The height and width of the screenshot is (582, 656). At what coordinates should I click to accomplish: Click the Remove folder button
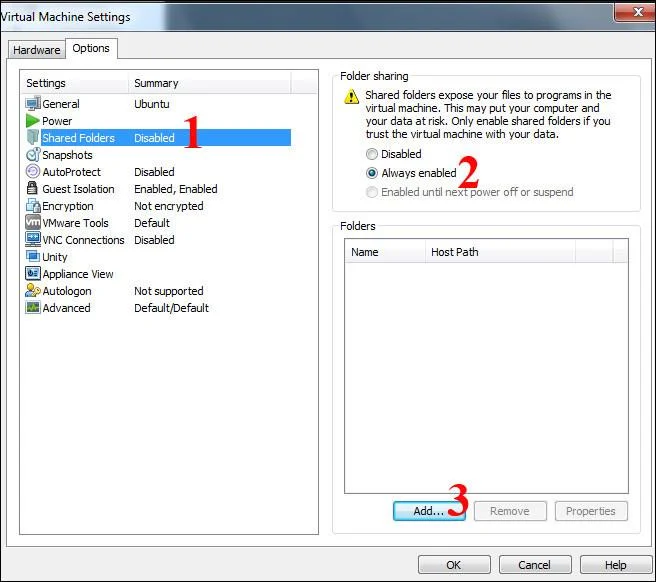point(510,511)
